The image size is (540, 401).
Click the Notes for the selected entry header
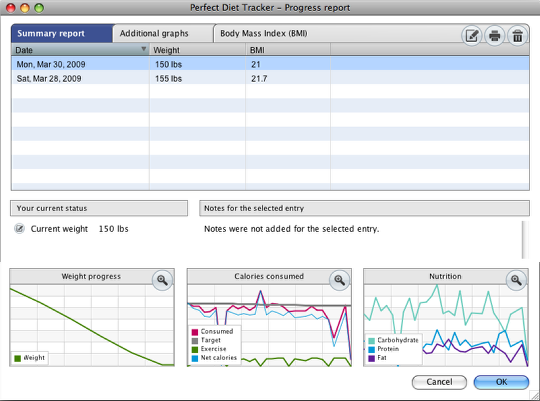click(364, 208)
